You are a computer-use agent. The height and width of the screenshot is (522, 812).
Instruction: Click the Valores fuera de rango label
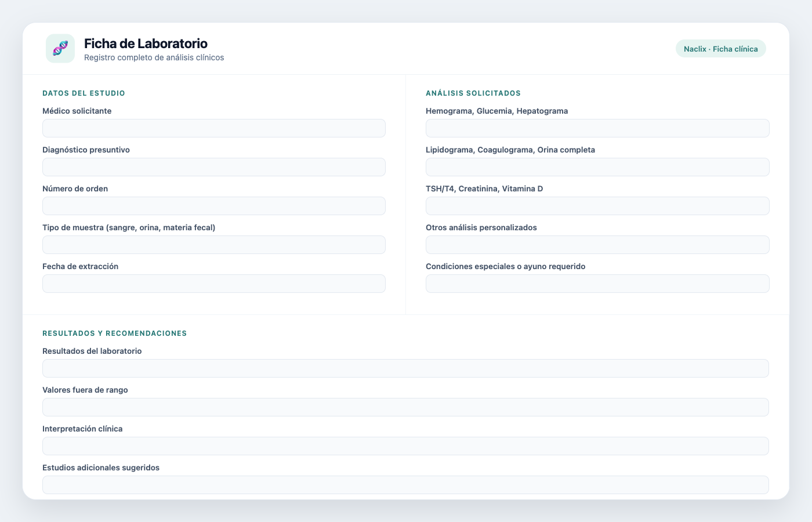coord(85,390)
